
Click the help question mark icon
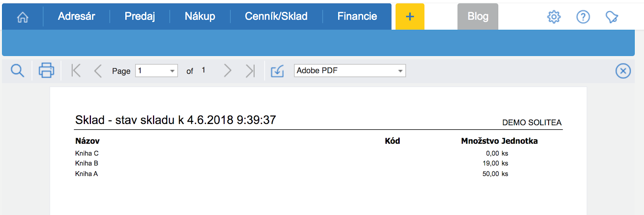point(583,17)
